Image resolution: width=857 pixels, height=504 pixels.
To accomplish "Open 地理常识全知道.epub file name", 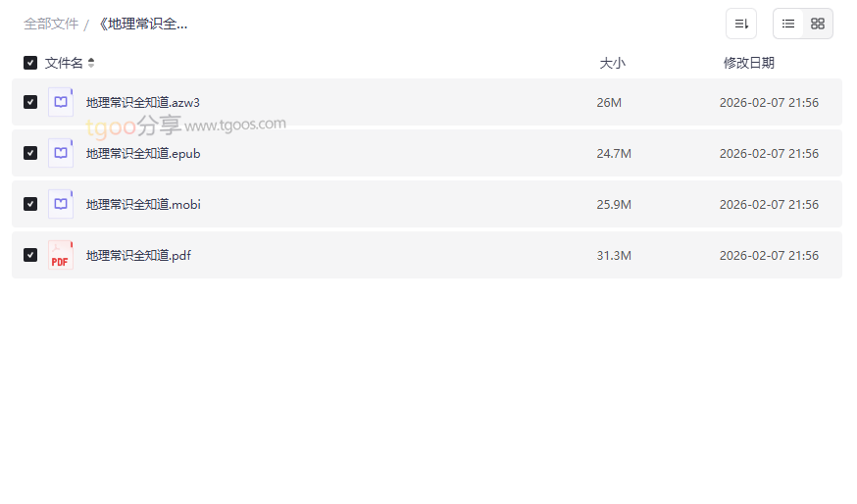I will pyautogui.click(x=143, y=153).
